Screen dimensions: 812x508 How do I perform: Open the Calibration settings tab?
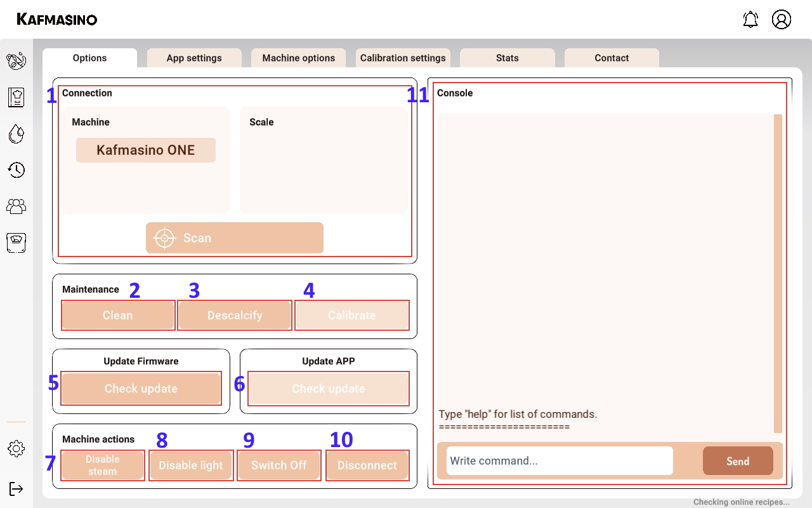click(x=403, y=58)
